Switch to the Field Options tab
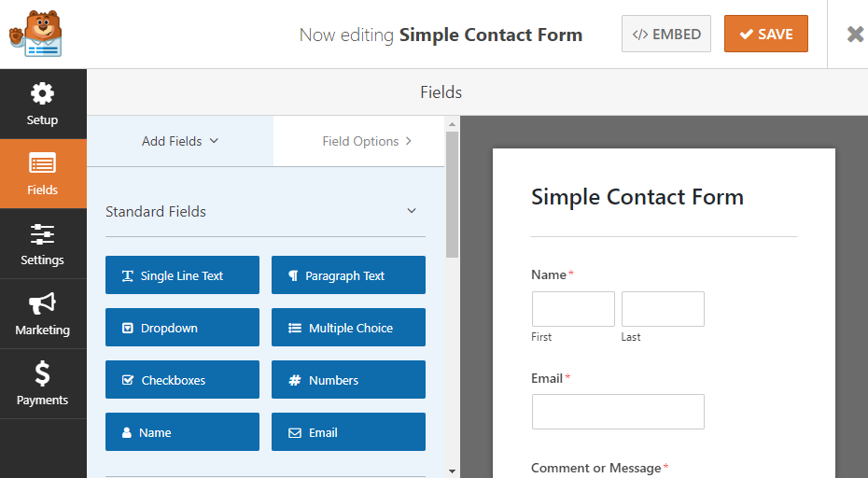The image size is (868, 478). (x=358, y=141)
